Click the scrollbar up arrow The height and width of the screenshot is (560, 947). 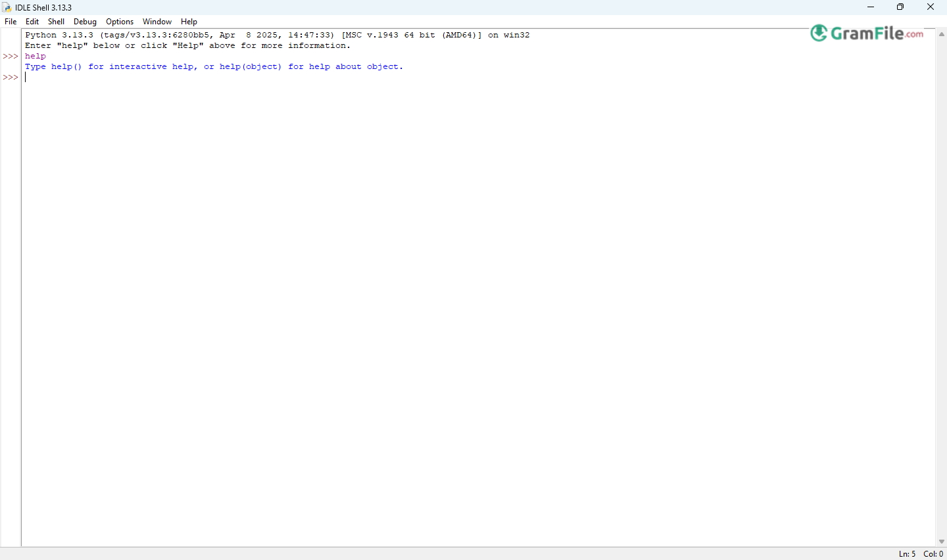pos(942,34)
